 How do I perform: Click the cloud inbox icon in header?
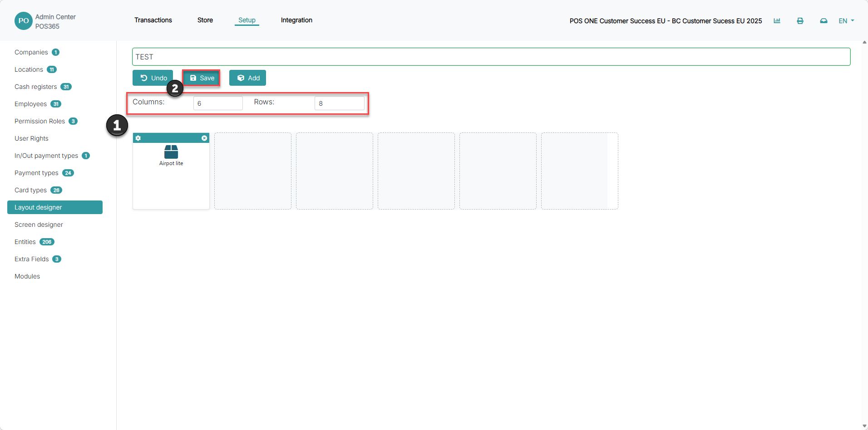coord(824,21)
